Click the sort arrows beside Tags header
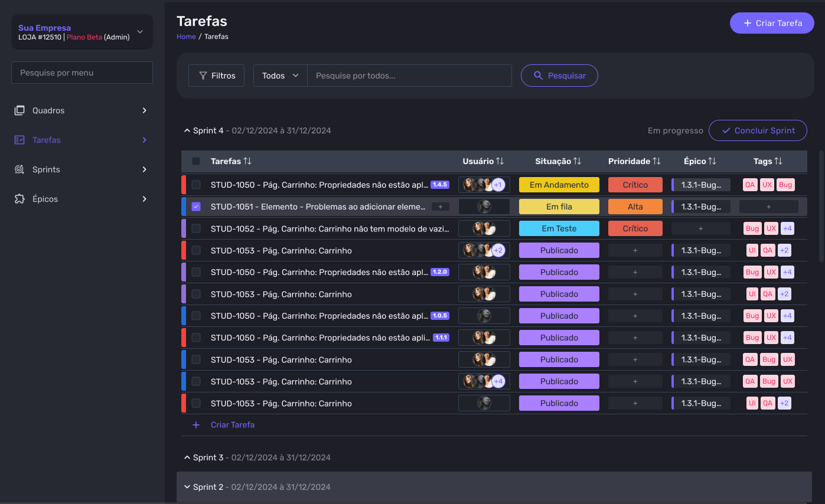 (778, 161)
